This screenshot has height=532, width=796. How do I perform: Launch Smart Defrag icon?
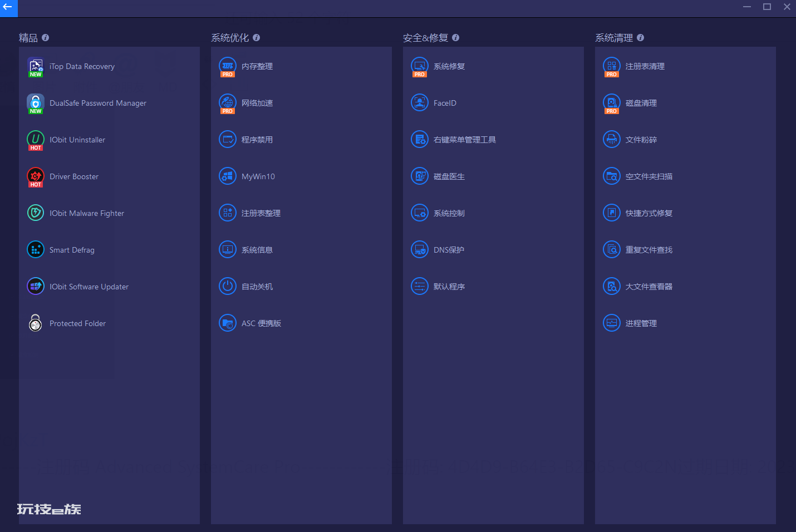(x=36, y=250)
